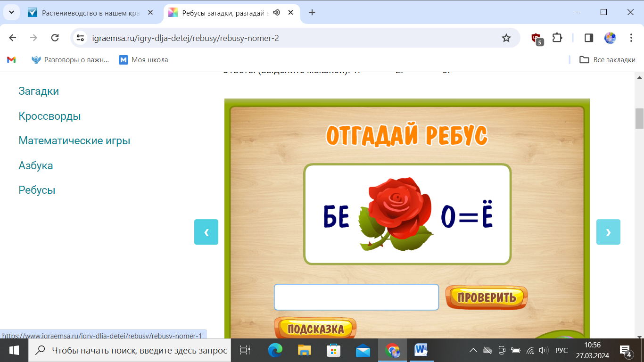The image size is (644, 362).
Task: Go to the Загадки section
Action: coord(39,91)
